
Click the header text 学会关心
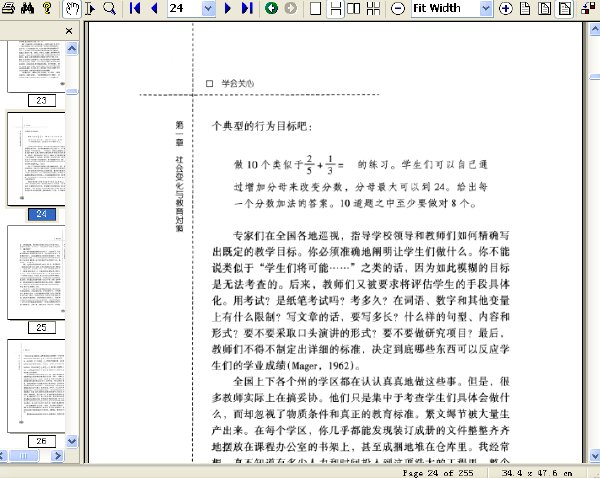click(238, 83)
